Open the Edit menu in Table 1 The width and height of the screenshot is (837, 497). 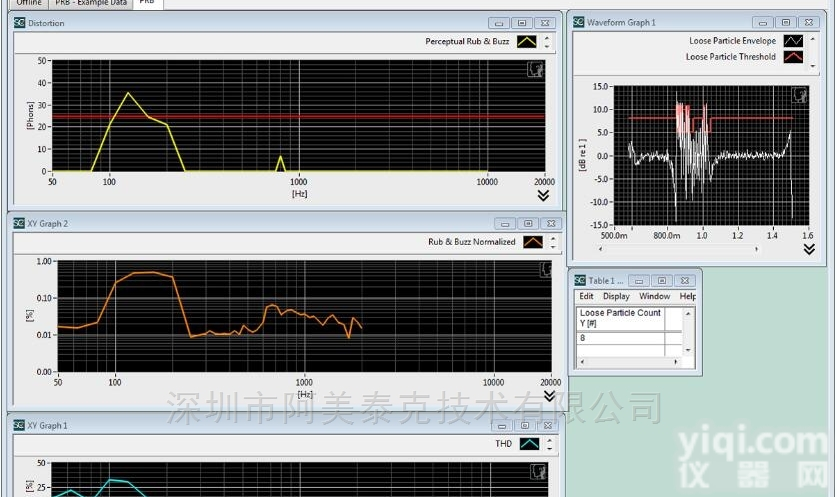(586, 297)
